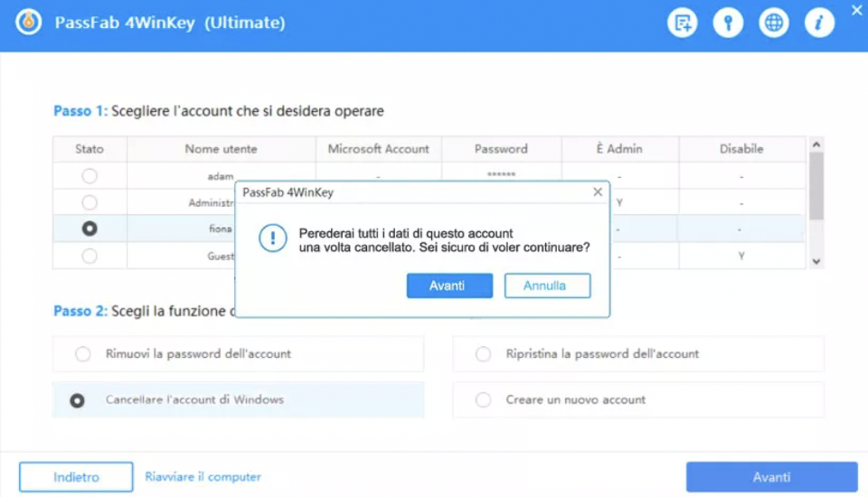Click the Disabile column header
The width and height of the screenshot is (868, 497).
[x=741, y=149]
